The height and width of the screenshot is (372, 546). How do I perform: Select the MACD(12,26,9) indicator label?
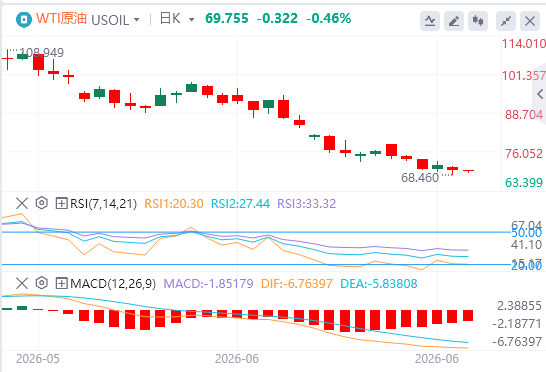pos(113,284)
